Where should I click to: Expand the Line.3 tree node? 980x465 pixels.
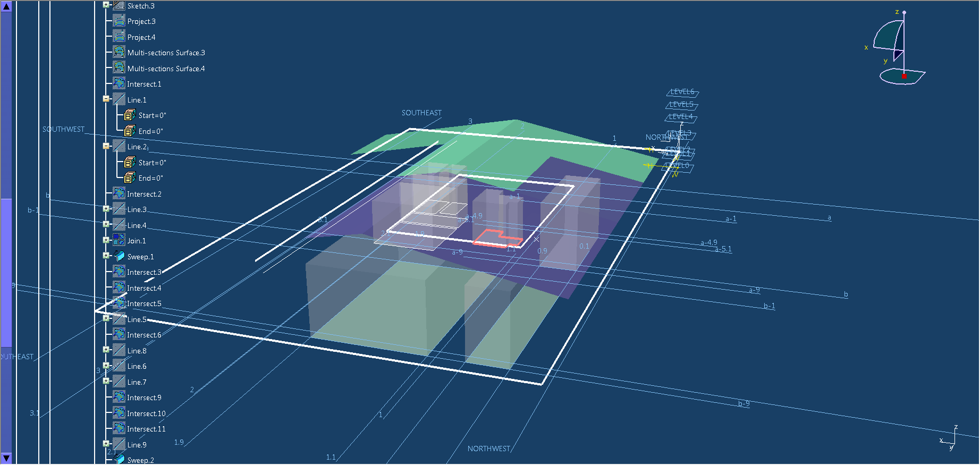click(106, 209)
